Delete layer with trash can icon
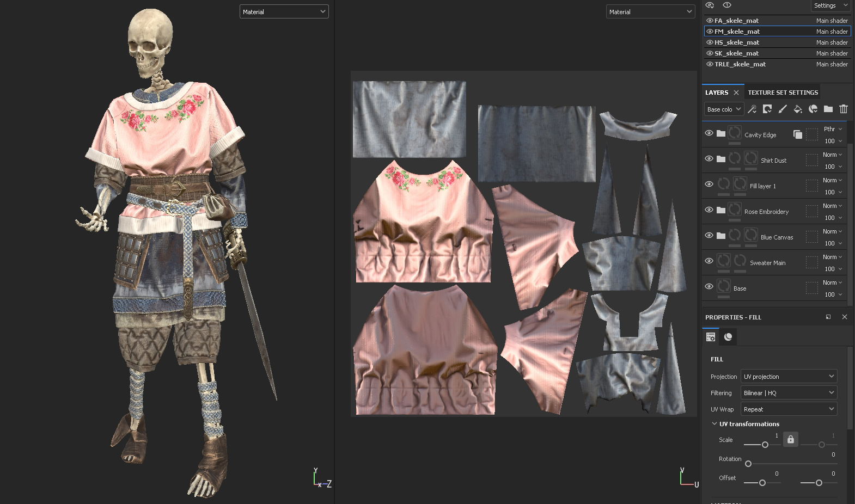The height and width of the screenshot is (504, 855). coord(844,109)
